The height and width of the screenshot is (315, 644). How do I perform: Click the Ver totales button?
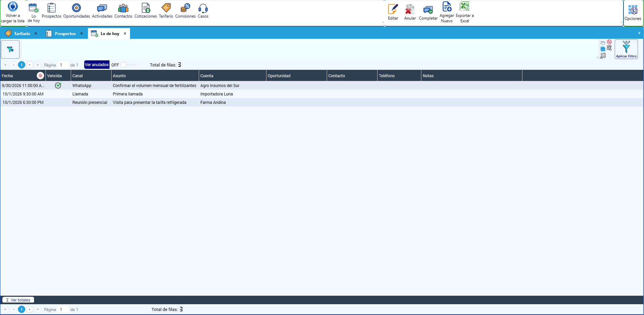(x=18, y=300)
